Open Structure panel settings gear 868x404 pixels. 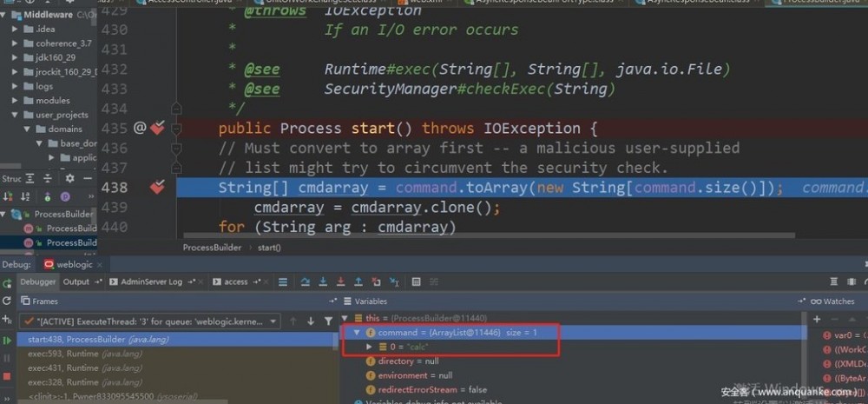click(x=69, y=178)
